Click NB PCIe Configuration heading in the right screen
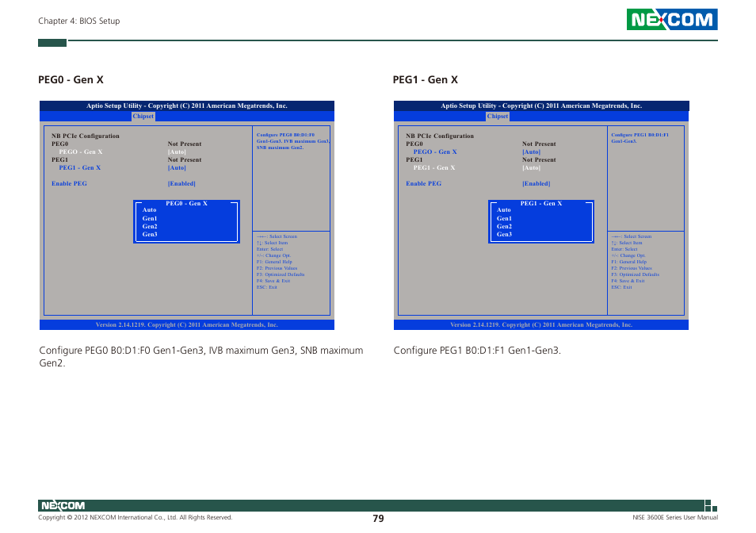 [440, 136]
